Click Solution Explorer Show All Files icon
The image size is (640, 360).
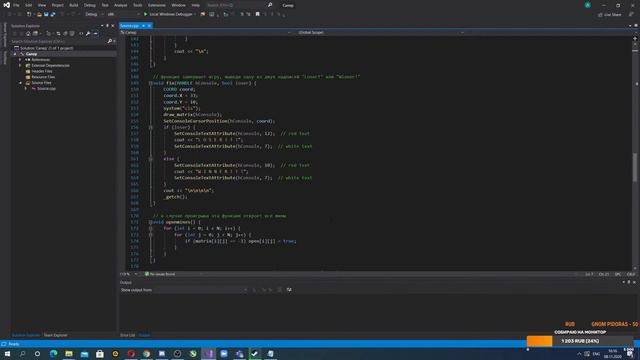click(72, 33)
